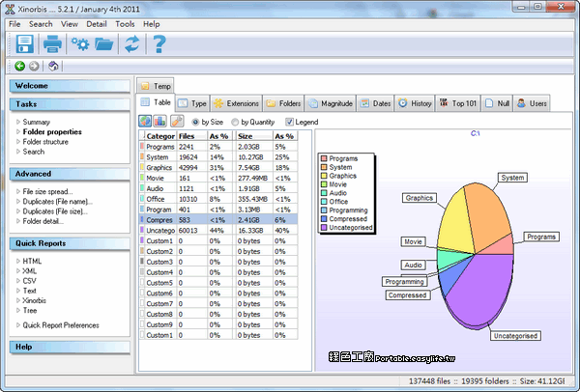Open the Help menu

(x=152, y=24)
